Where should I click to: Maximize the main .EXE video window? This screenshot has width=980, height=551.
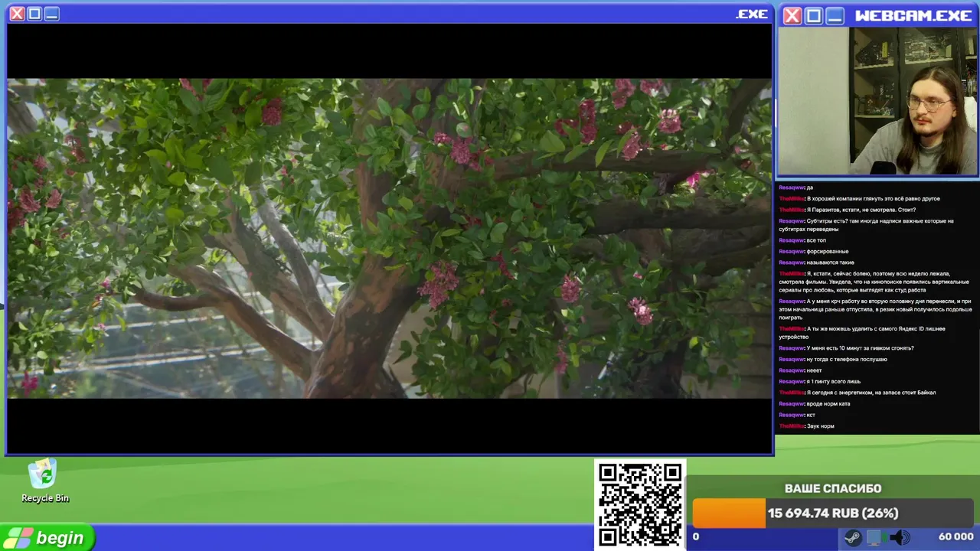(x=34, y=14)
